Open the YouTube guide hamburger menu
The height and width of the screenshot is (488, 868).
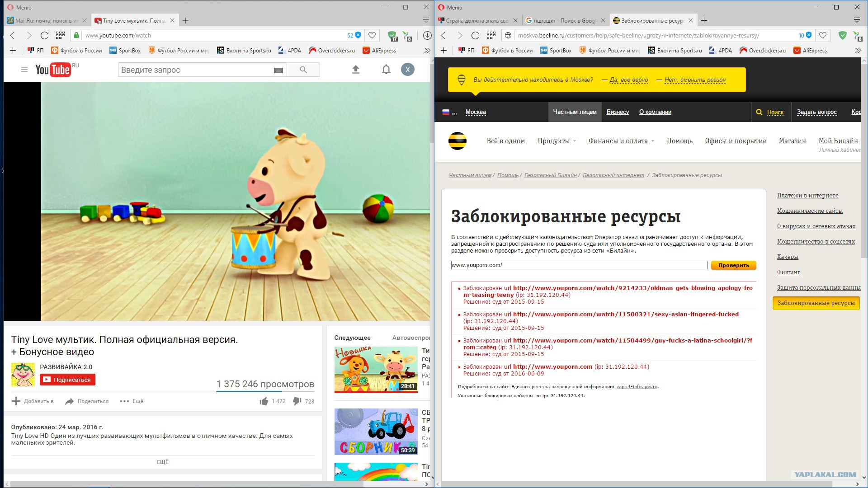point(24,70)
